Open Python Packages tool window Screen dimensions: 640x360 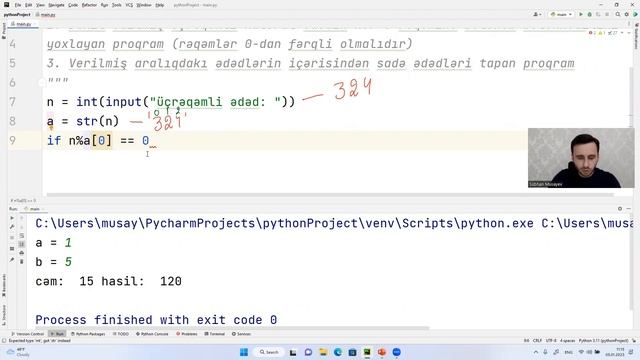click(x=88, y=334)
